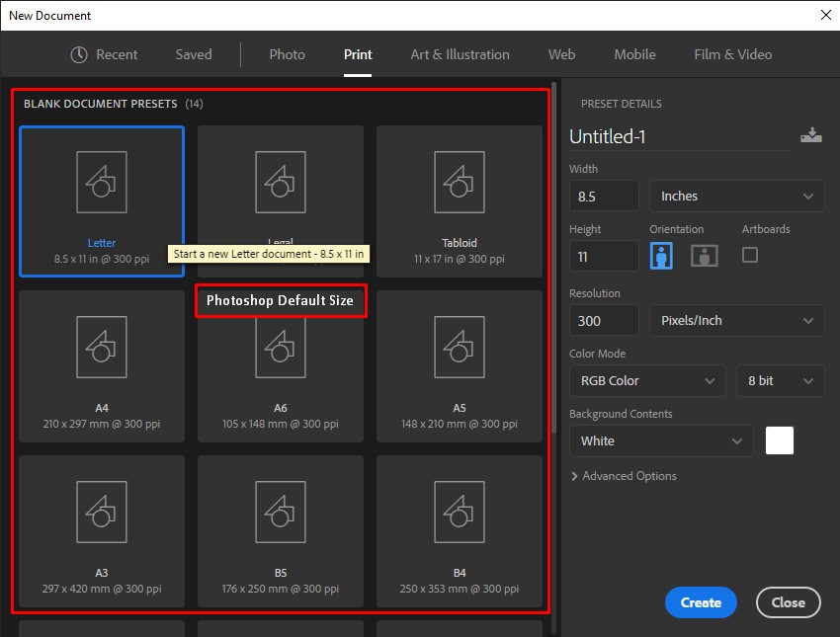Edit the Untitled-1 document name field
The width and height of the screenshot is (840, 637).
pyautogui.click(x=632, y=136)
